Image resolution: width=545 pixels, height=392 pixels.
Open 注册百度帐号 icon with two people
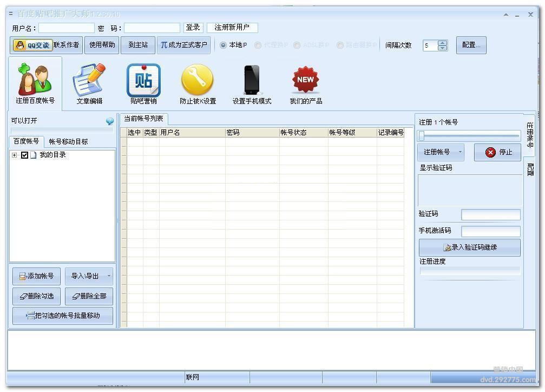coord(35,81)
